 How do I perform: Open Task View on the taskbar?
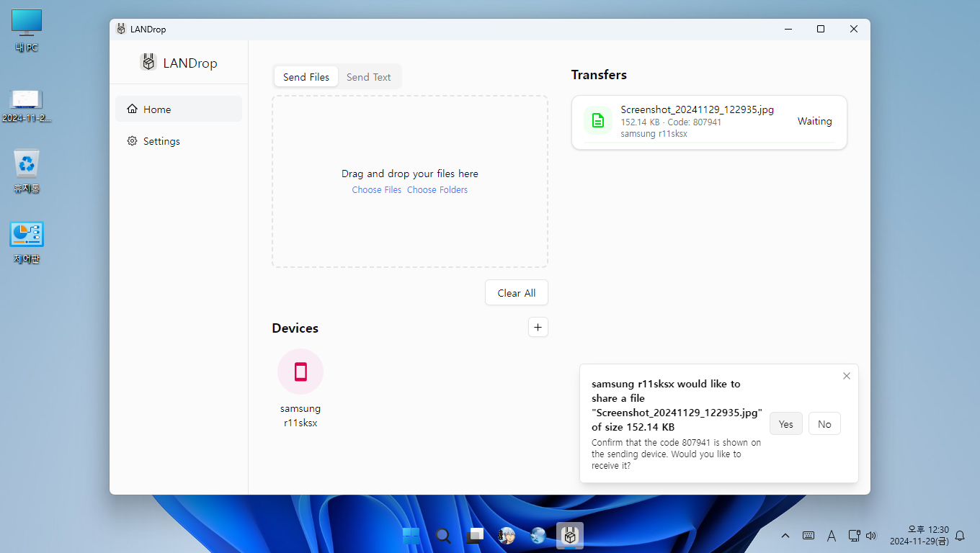[475, 536]
